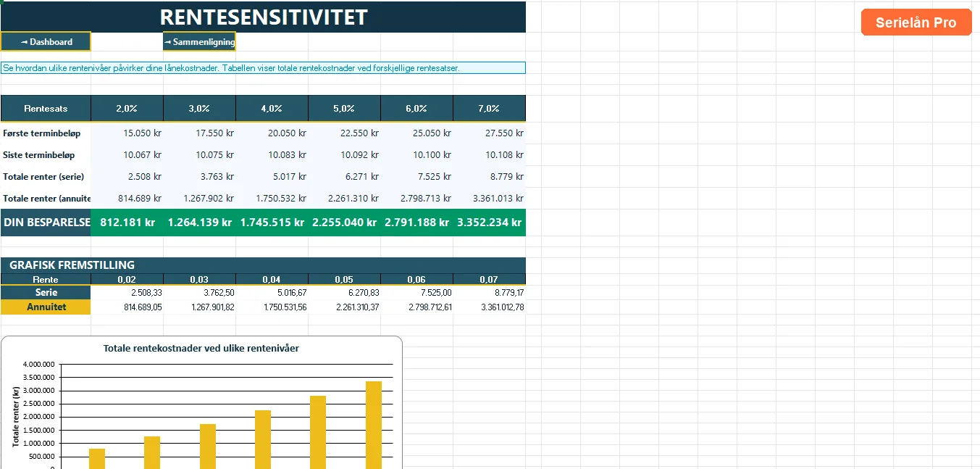Click the info text box under buttons
Screen dimensions: 980x469
pyautogui.click(x=263, y=68)
